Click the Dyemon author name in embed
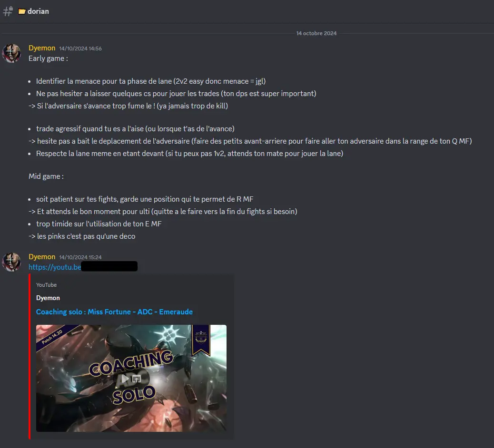494x448 pixels. (x=48, y=298)
